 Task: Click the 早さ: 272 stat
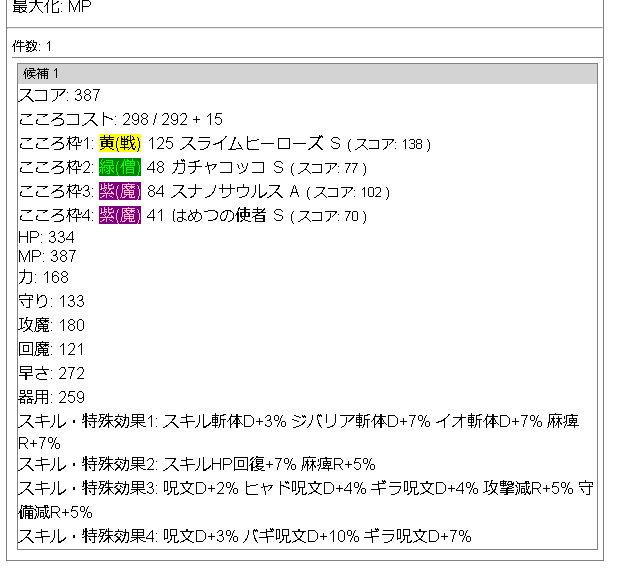click(x=51, y=373)
